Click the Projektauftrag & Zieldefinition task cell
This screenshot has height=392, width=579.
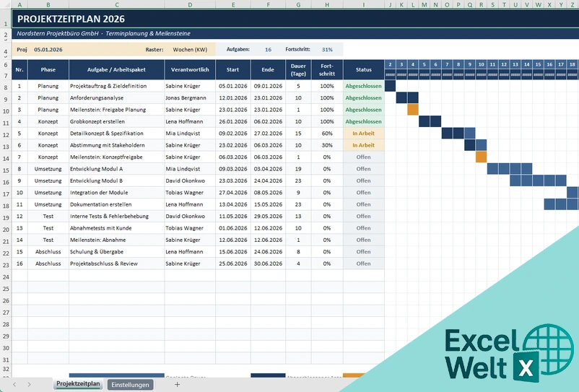(x=117, y=86)
